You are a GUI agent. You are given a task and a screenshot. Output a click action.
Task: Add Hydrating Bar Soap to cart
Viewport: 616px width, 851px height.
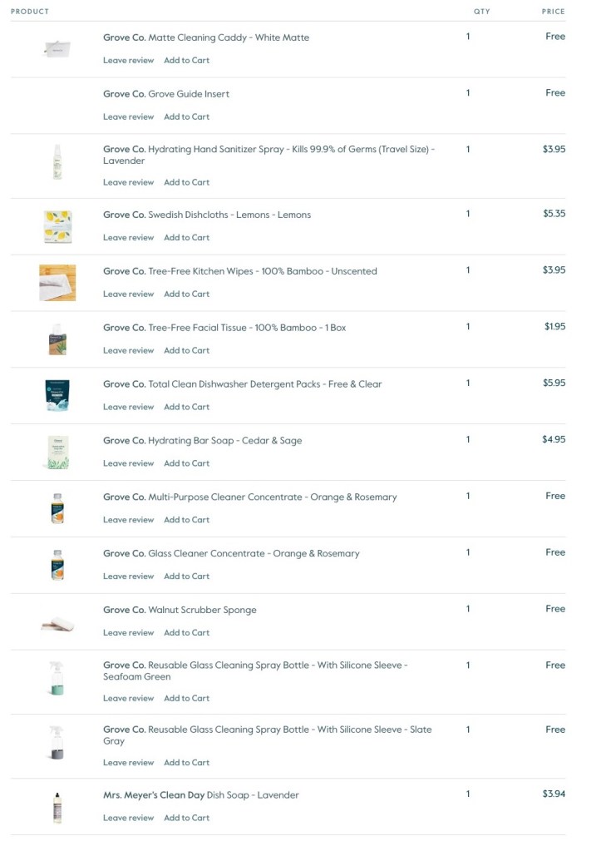click(186, 463)
